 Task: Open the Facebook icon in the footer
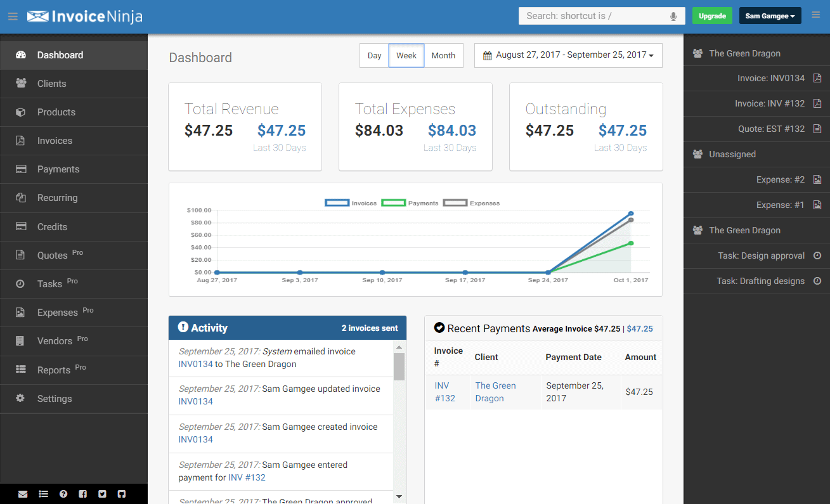(82, 494)
